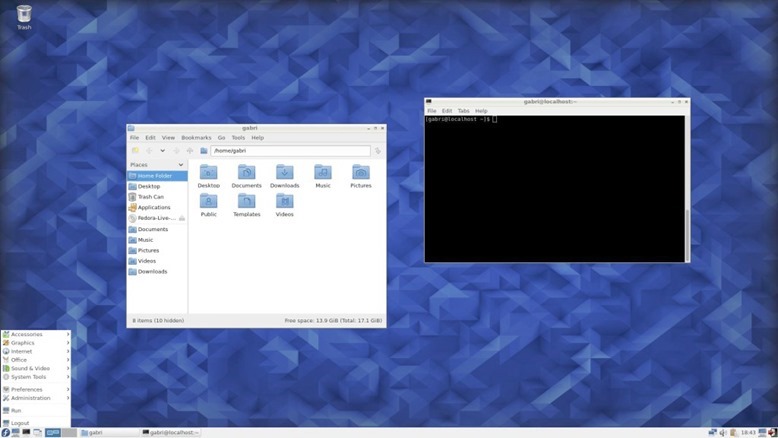
Task: Open the Go menu in the file manager
Action: pyautogui.click(x=221, y=137)
